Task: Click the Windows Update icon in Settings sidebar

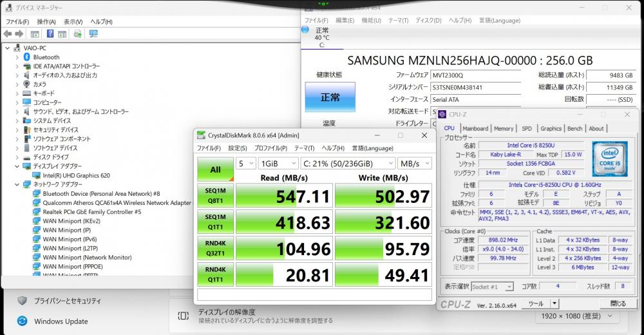Action: 23,321
